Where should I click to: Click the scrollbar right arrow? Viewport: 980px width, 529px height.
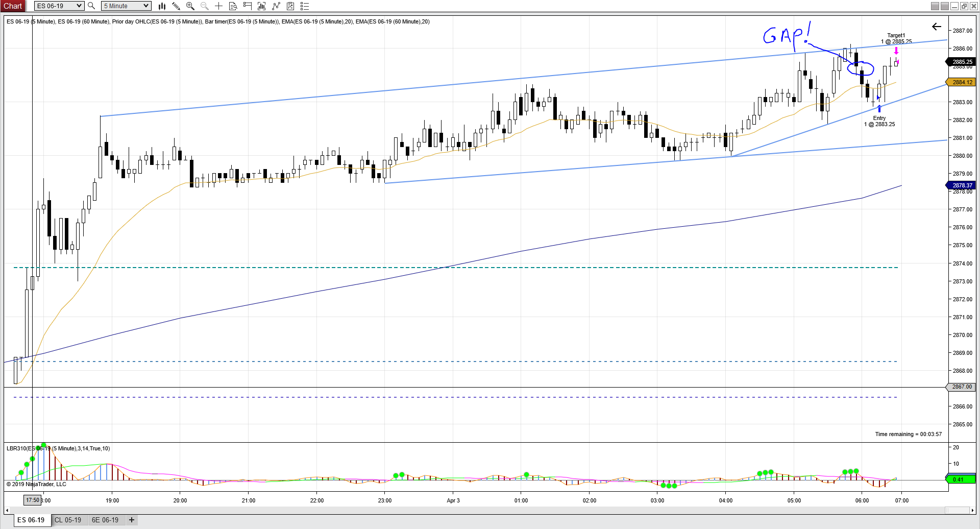point(972,510)
